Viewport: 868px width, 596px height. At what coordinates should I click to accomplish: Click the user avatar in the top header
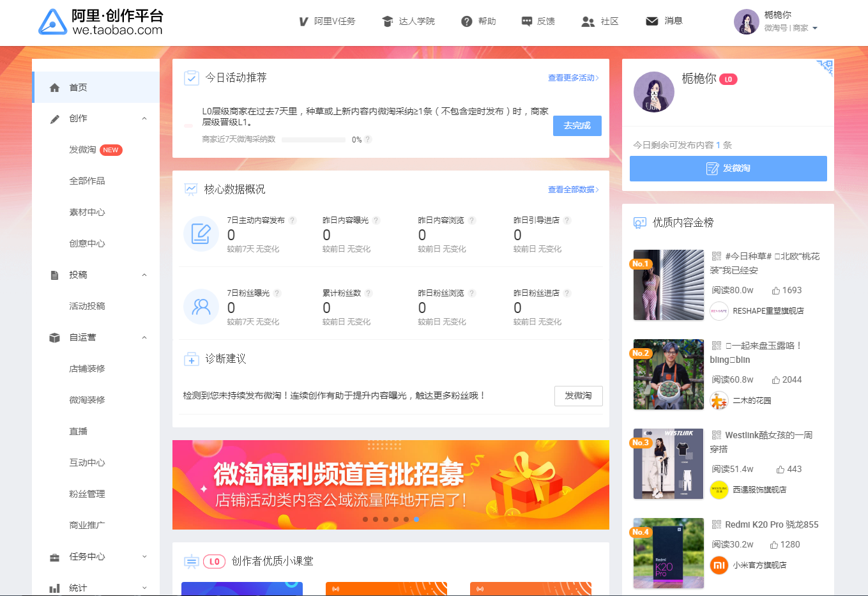point(746,22)
